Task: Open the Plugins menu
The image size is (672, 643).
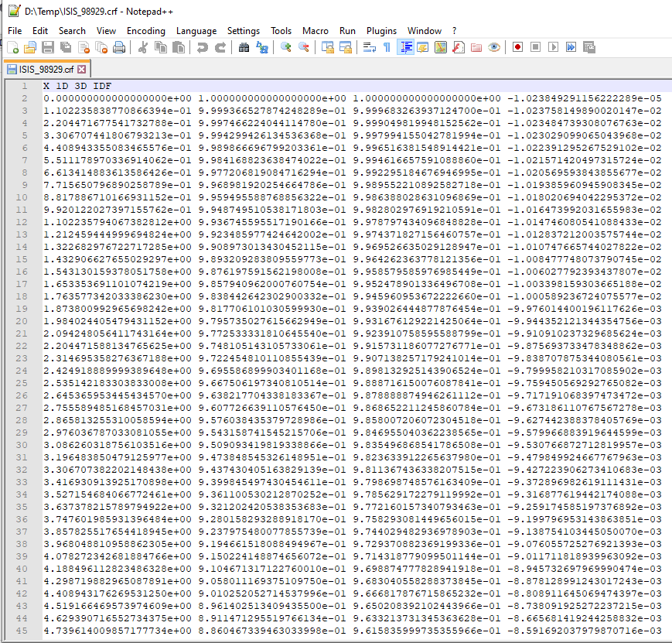Action: [x=381, y=31]
